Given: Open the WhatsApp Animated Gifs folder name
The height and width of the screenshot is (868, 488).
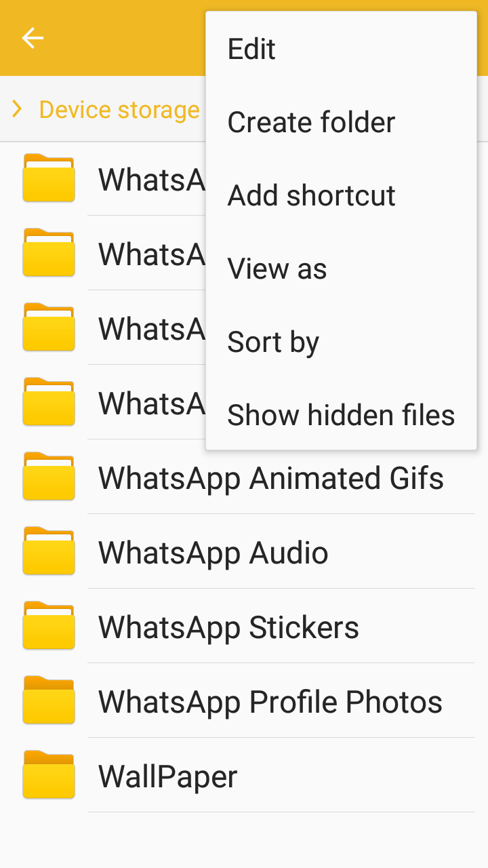Looking at the screenshot, I should tap(271, 478).
